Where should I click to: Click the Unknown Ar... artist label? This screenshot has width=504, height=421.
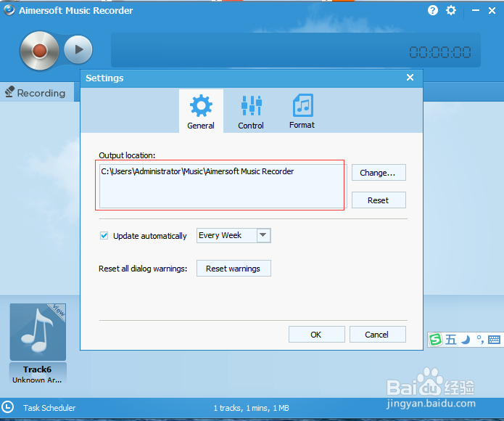tap(37, 380)
